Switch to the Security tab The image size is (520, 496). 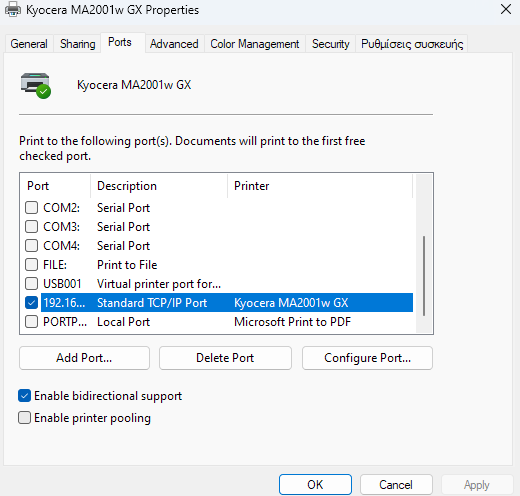[331, 44]
